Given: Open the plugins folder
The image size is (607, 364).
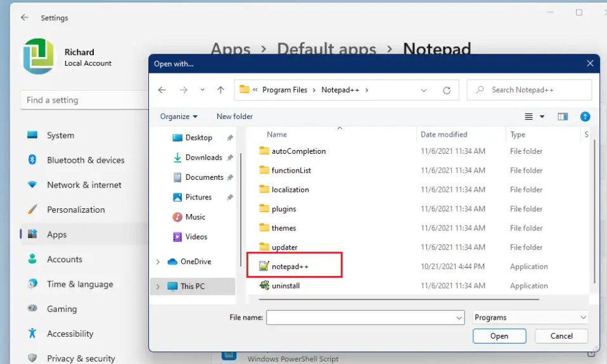Looking at the screenshot, I should [x=283, y=209].
